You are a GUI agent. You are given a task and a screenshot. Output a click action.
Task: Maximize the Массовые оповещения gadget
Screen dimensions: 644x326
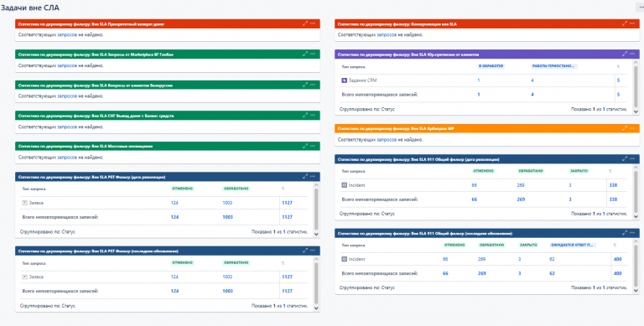(305, 146)
